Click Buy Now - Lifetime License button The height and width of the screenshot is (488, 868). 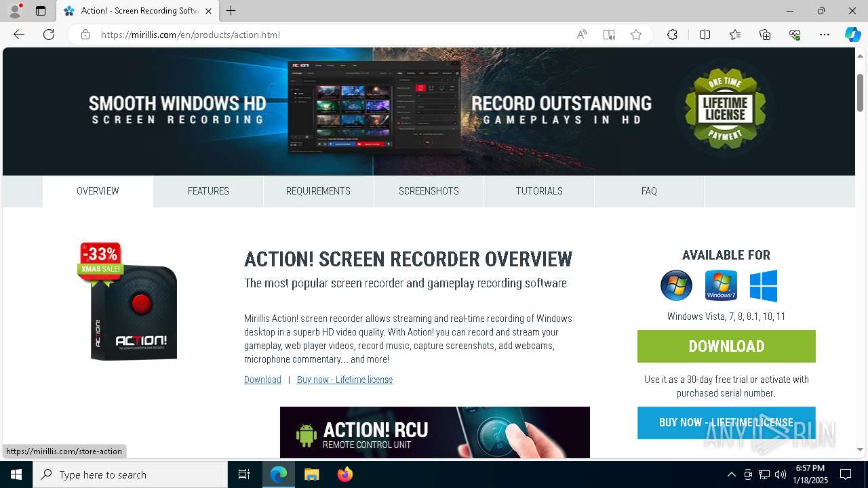(726, 423)
